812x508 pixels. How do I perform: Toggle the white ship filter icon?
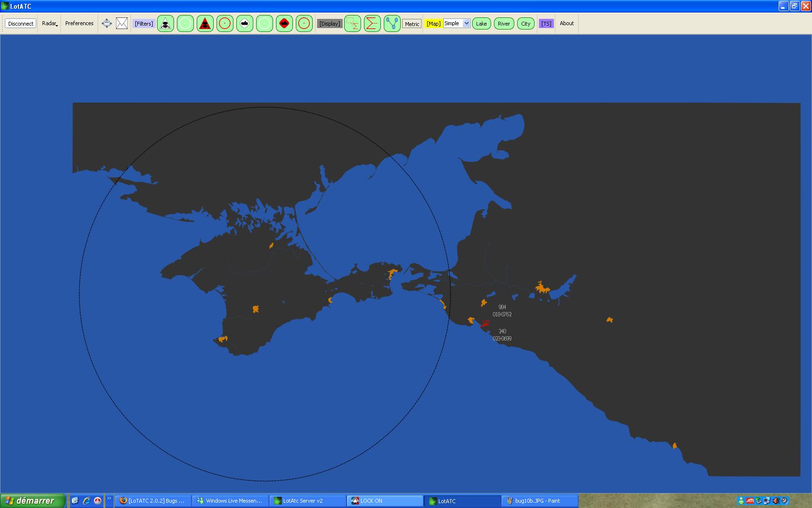click(x=245, y=23)
